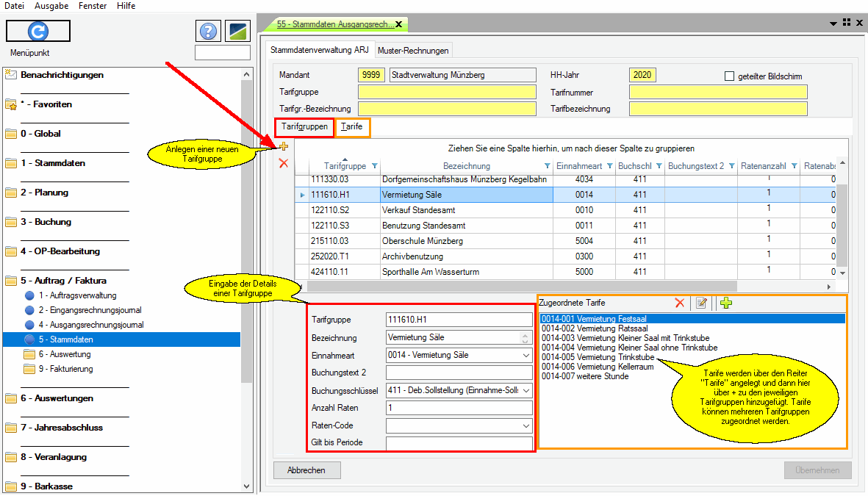Click the green-blue logo icon at top
Screen dimensions: 868x496
237,31
